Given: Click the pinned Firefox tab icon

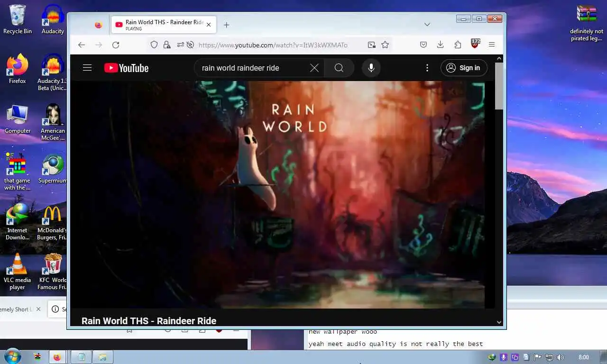Looking at the screenshot, I should click(x=98, y=25).
